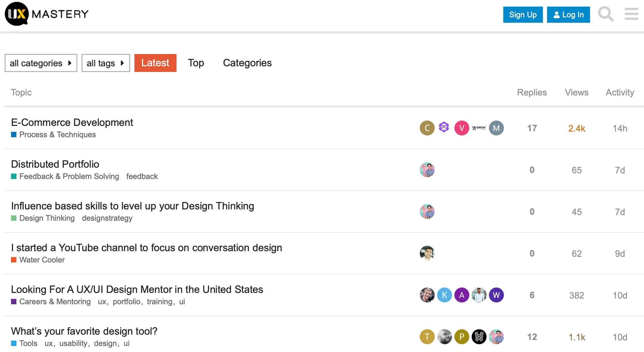Switch to the Categories tab
Image resolution: width=644 pixels, height=352 pixels.
[247, 63]
